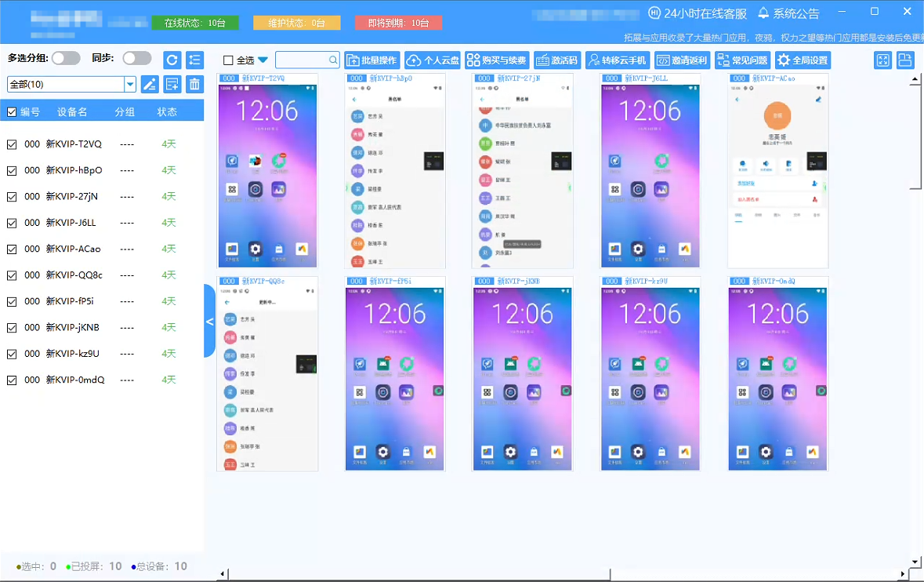Uncheck the device 新KVIP-T2VQ checkbox
Image resolution: width=924 pixels, height=582 pixels.
(x=12, y=144)
